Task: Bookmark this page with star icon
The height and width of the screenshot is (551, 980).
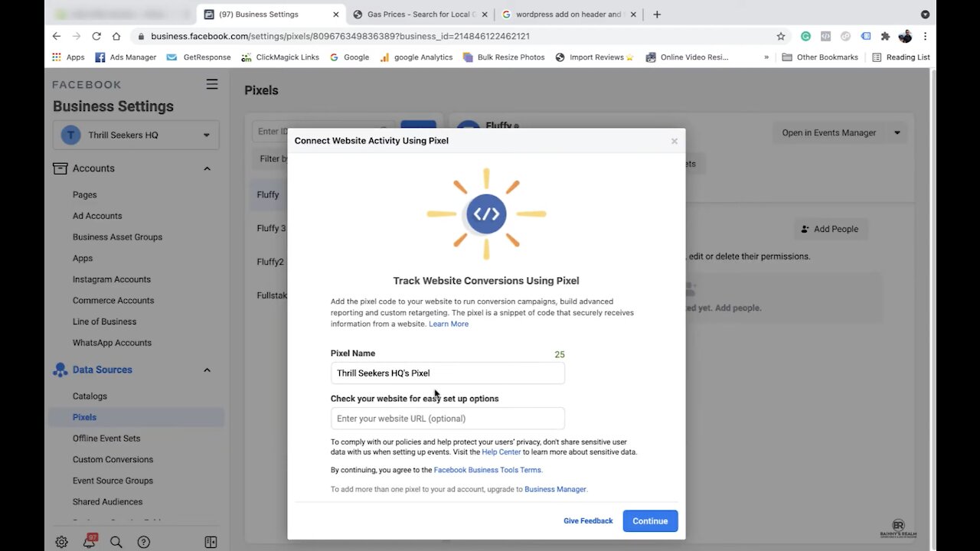Action: (781, 36)
